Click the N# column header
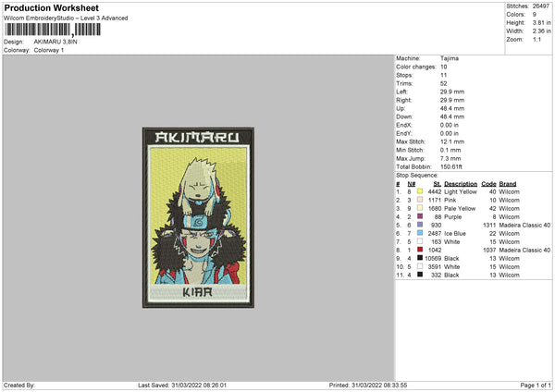This screenshot has width=555, height=392. [411, 184]
